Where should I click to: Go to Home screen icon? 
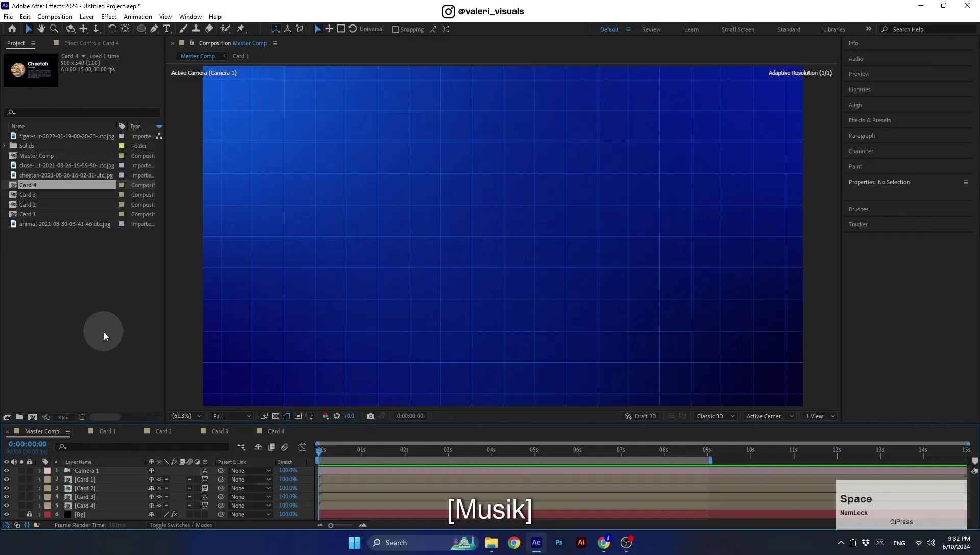(x=12, y=29)
